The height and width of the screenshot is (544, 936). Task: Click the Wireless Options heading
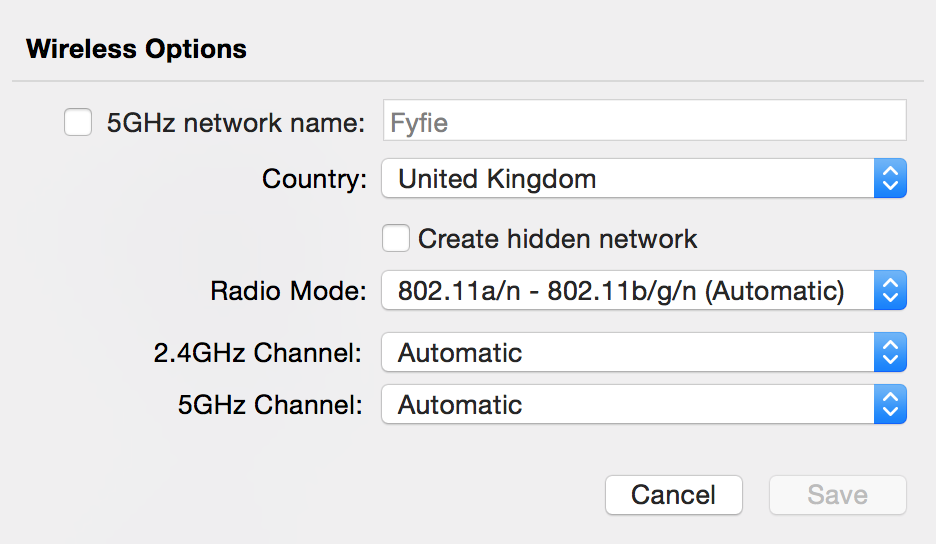click(x=136, y=48)
